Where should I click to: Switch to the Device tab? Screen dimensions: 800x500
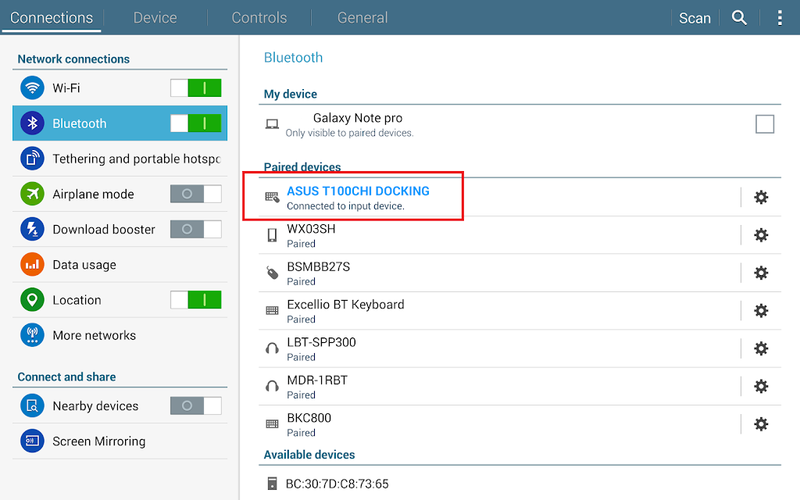[155, 18]
